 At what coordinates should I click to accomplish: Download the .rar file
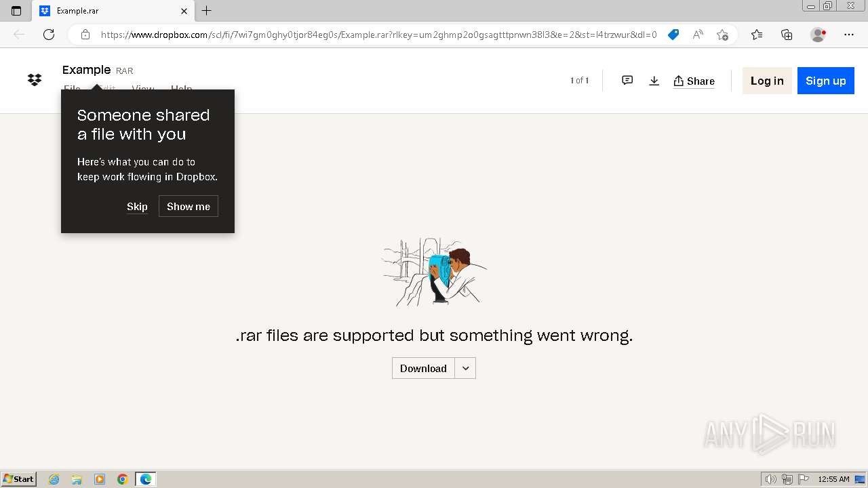pyautogui.click(x=423, y=368)
